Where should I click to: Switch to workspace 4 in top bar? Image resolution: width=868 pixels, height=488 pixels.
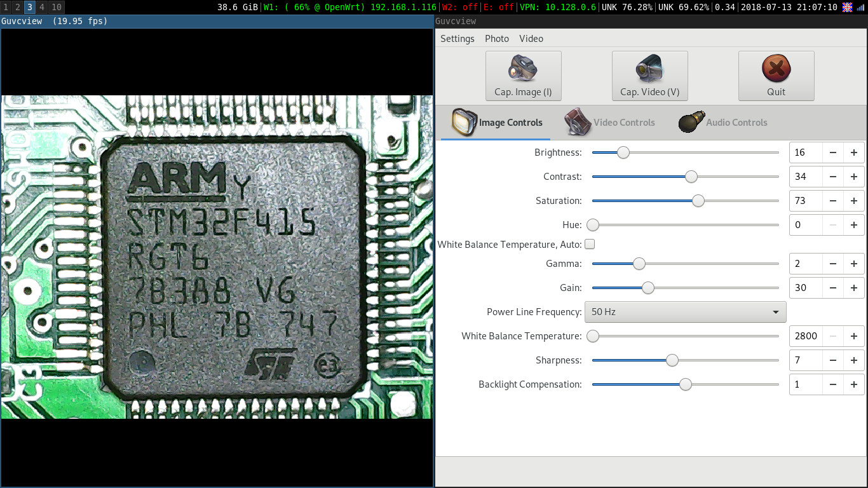coord(42,7)
